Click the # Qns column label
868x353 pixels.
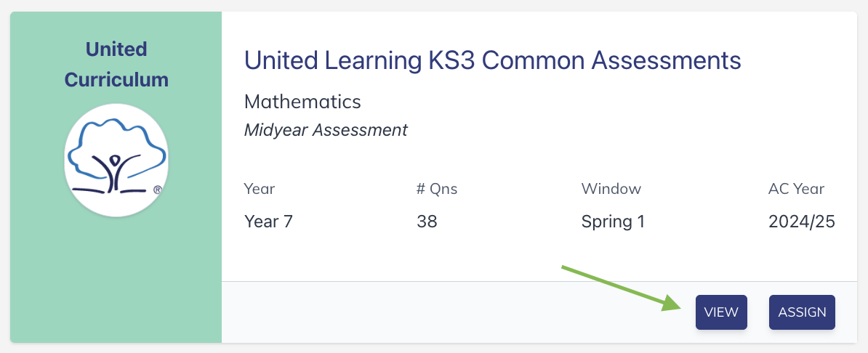click(x=436, y=189)
